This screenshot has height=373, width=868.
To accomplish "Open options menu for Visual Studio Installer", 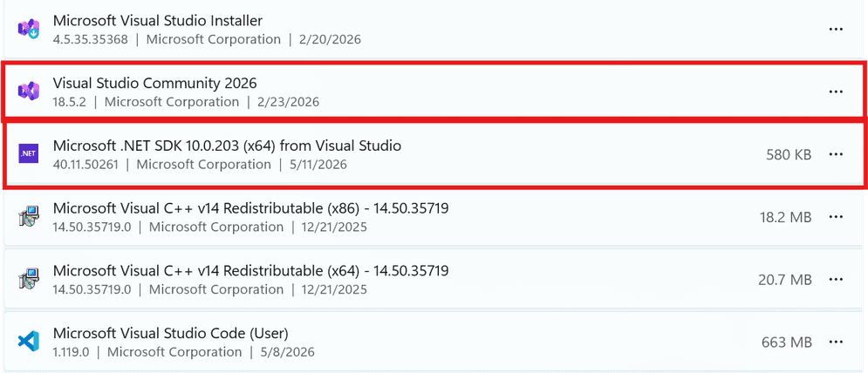I will pyautogui.click(x=836, y=30).
